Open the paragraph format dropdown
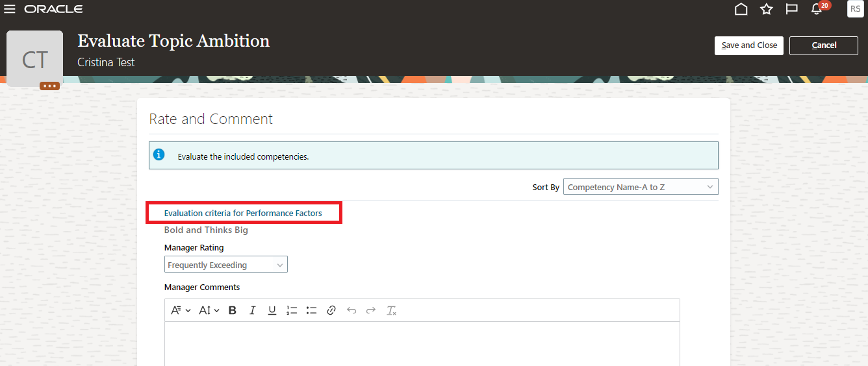This screenshot has height=366, width=868. (181, 310)
